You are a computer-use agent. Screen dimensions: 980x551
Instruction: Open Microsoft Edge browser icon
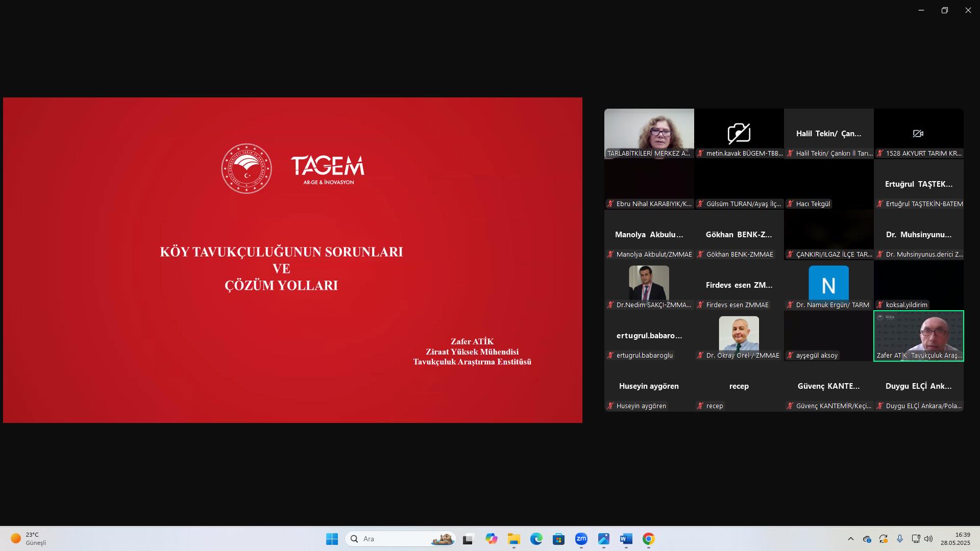[536, 539]
